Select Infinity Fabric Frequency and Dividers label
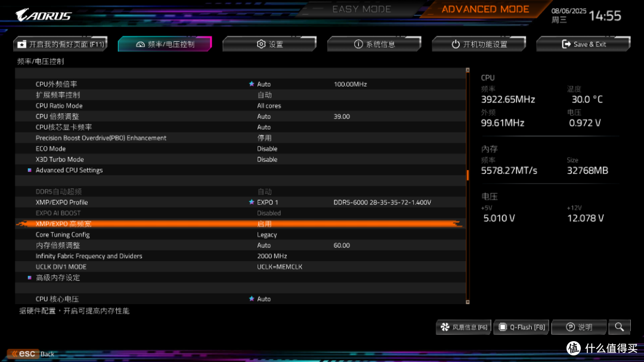This screenshot has height=362, width=644. pyautogui.click(x=89, y=256)
